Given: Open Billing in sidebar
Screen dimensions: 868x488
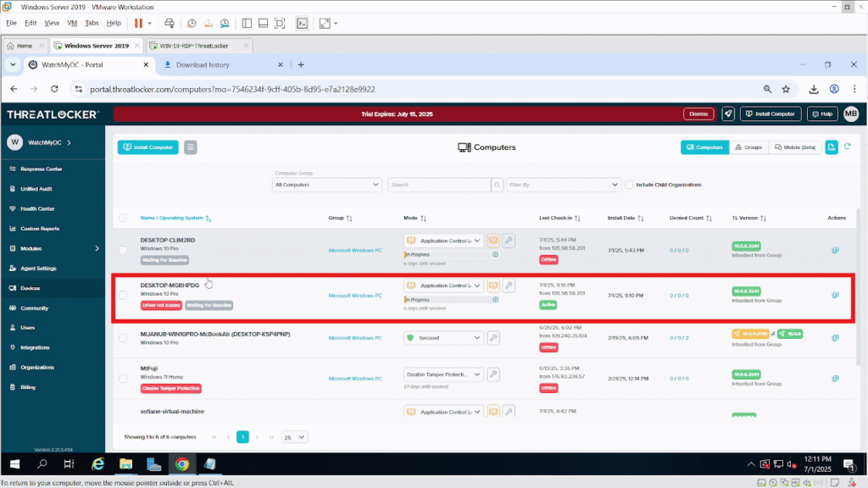Looking at the screenshot, I should coord(28,387).
